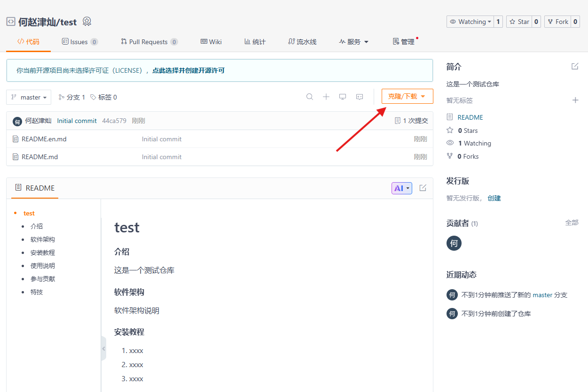Open the 管理 tab
588x392 pixels.
coord(404,42)
